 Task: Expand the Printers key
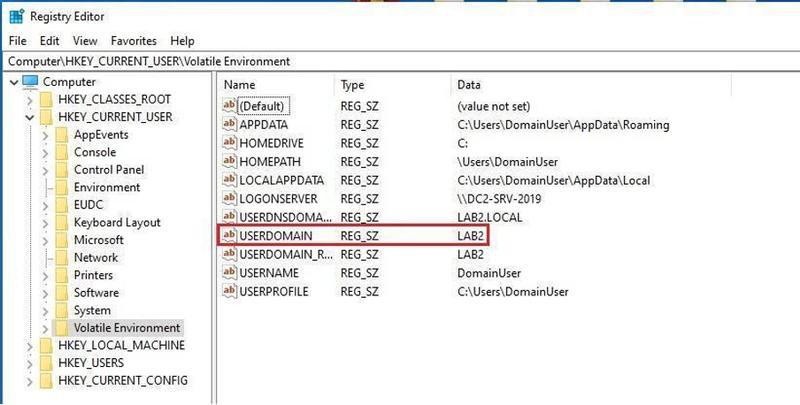[45, 275]
